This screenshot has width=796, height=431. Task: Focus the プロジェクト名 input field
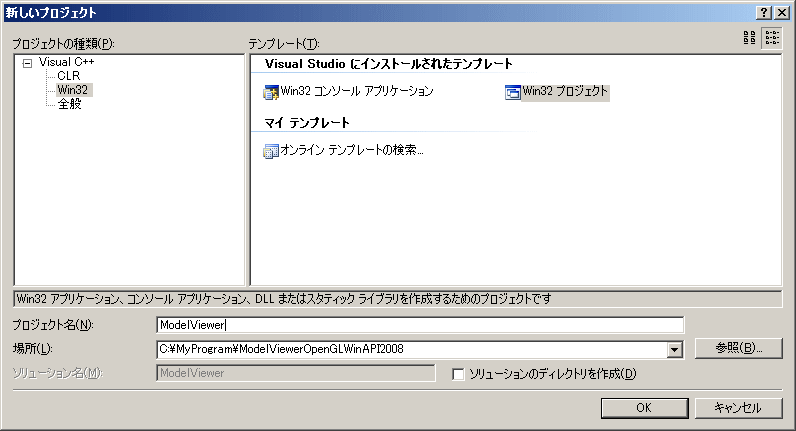pyautogui.click(x=420, y=325)
